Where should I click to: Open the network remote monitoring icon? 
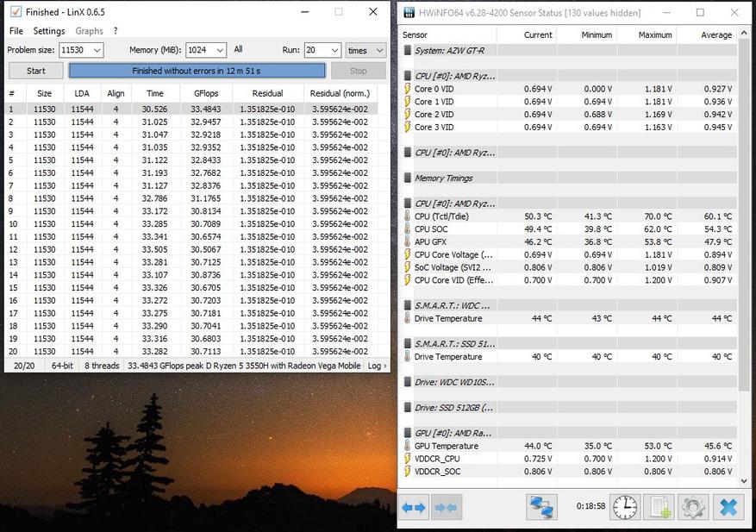[x=541, y=507]
